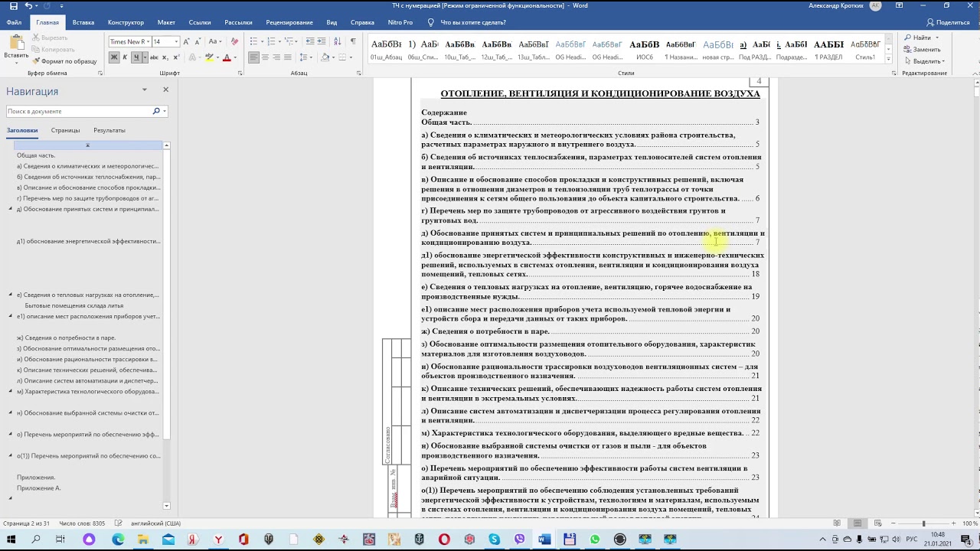The image size is (980, 551).
Task: Open the font color (red A) picker
Action: pyautogui.click(x=235, y=57)
